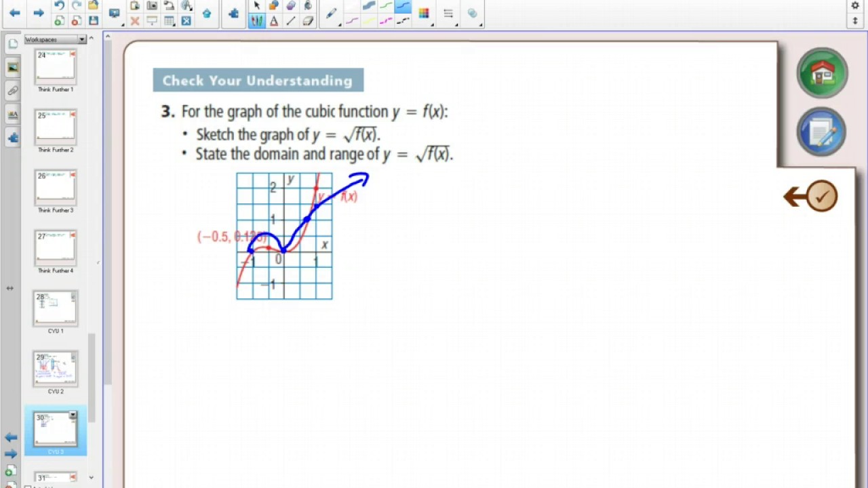Click the page sorter scrollbar
The width and height of the screenshot is (868, 488).
pos(92,378)
